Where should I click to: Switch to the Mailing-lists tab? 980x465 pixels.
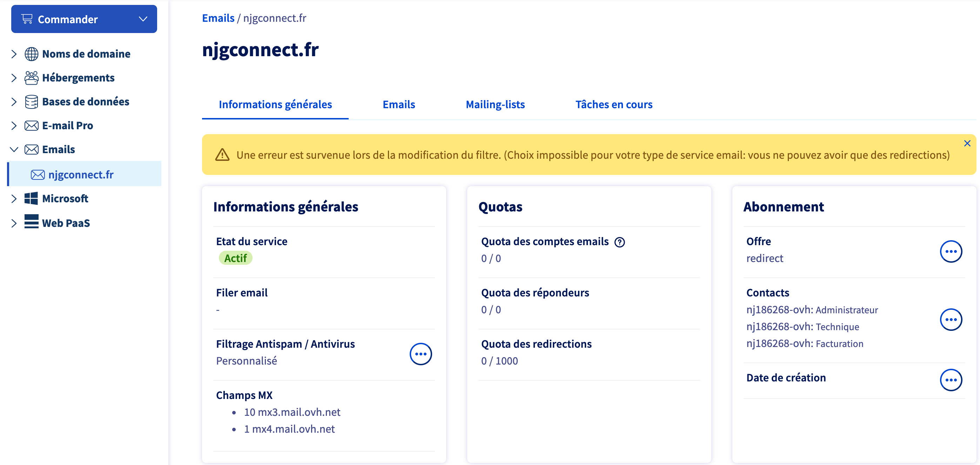[x=495, y=105]
